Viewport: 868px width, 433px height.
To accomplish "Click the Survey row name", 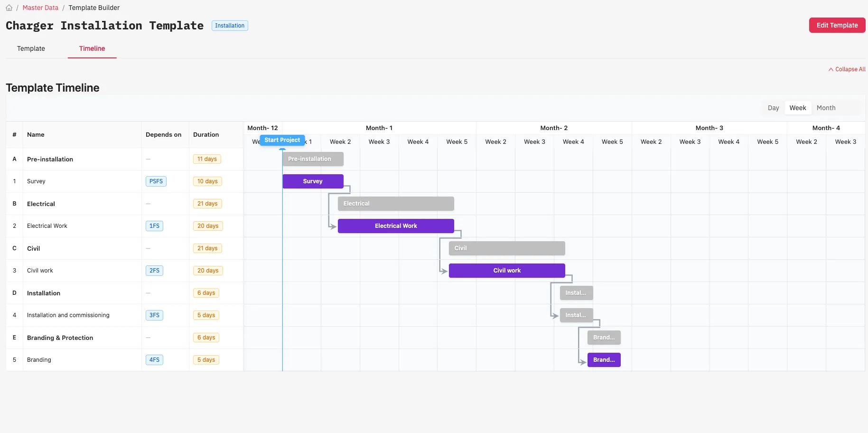I will click(36, 181).
